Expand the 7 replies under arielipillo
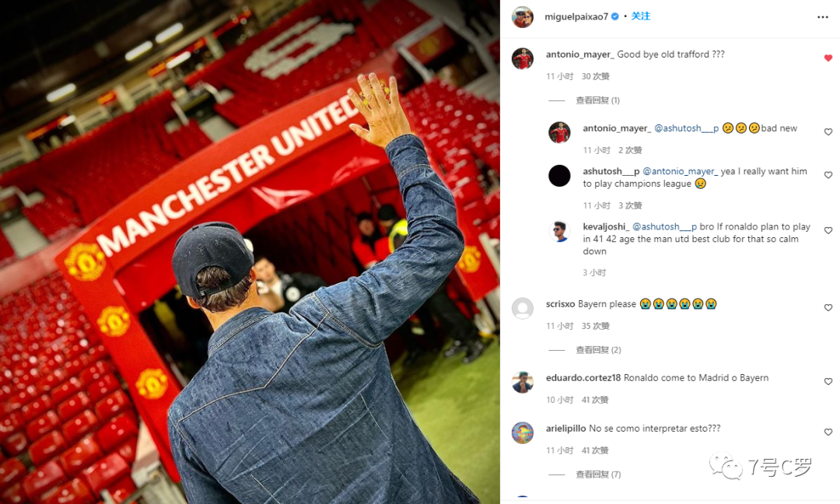This screenshot has width=840, height=504. click(x=598, y=474)
